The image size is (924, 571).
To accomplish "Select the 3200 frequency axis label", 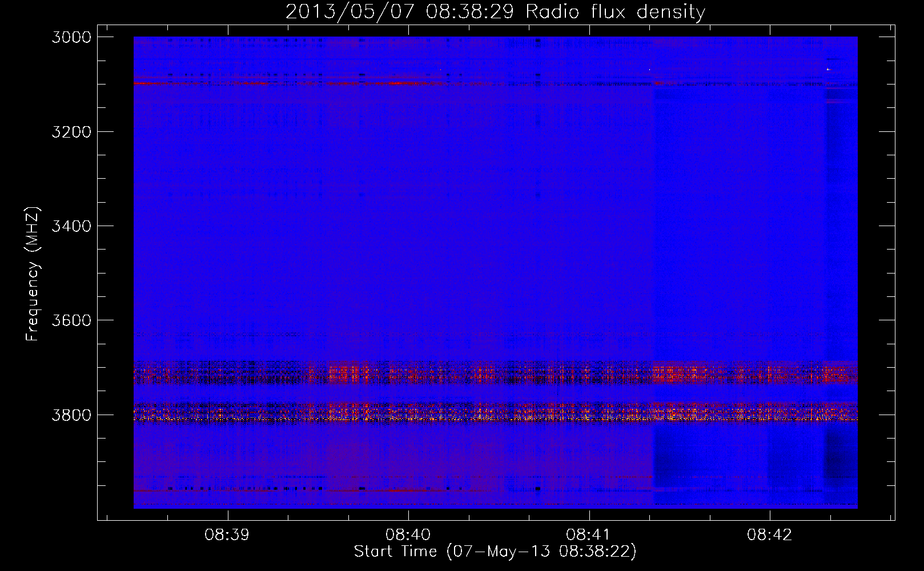I will [71, 131].
